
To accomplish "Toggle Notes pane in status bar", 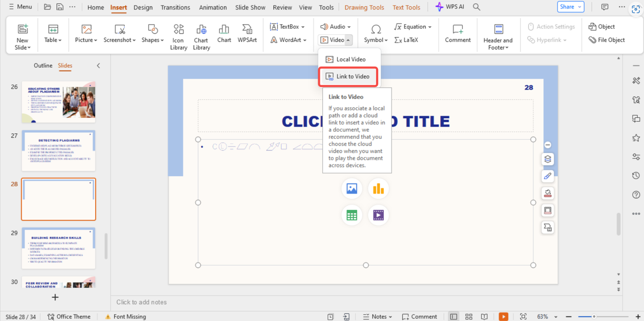I will [378, 316].
